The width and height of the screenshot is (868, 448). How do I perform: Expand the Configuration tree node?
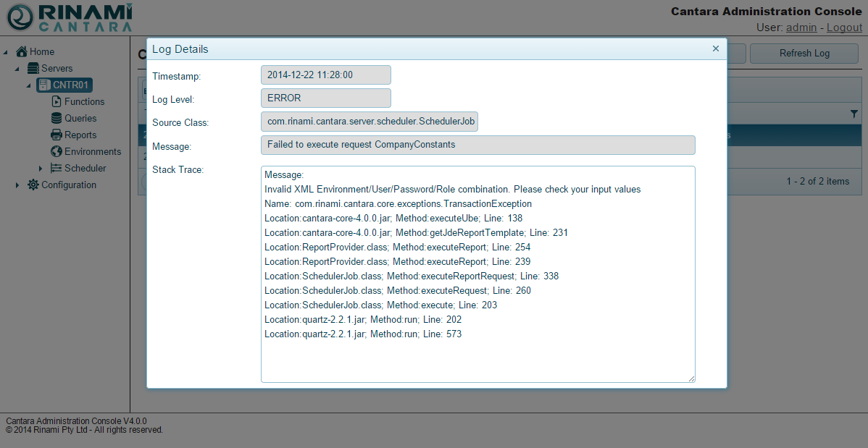[17, 185]
